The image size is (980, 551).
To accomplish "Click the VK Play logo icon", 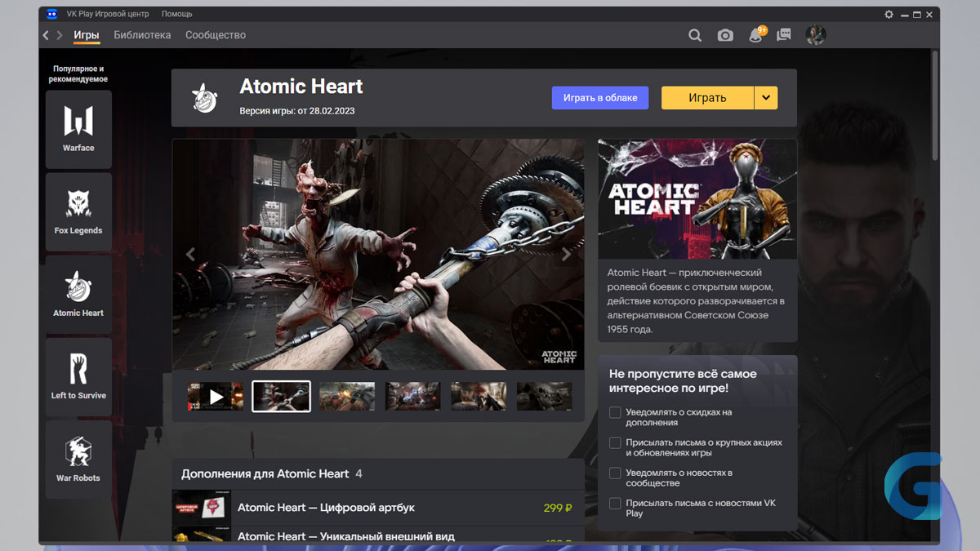I will (x=52, y=14).
